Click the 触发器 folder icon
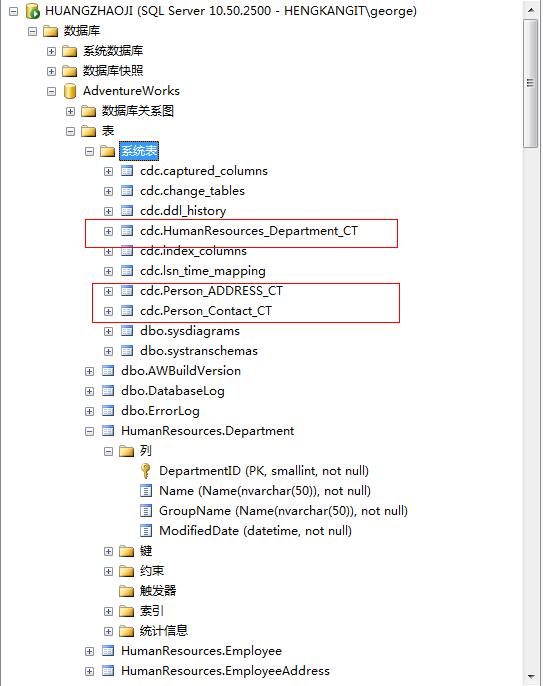This screenshot has height=686, width=543. coord(126,591)
